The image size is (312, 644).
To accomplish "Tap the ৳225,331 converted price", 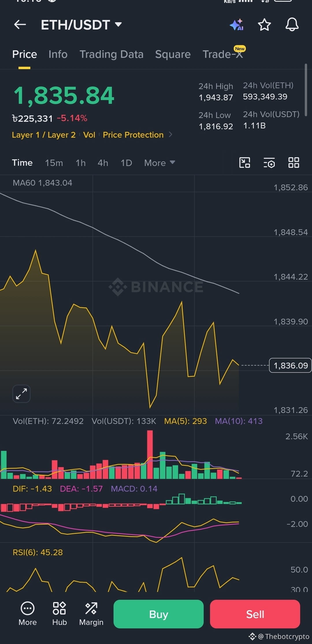I will (x=32, y=118).
